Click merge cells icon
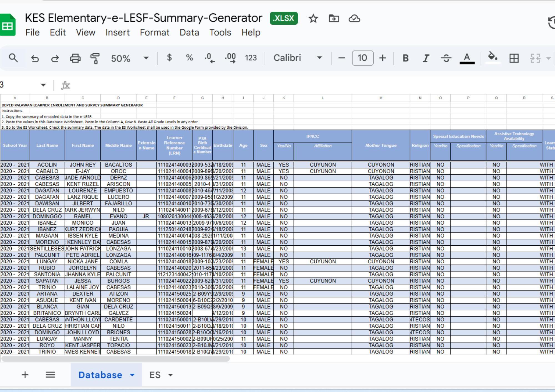Screen dimensions: 555x392 point(535,58)
